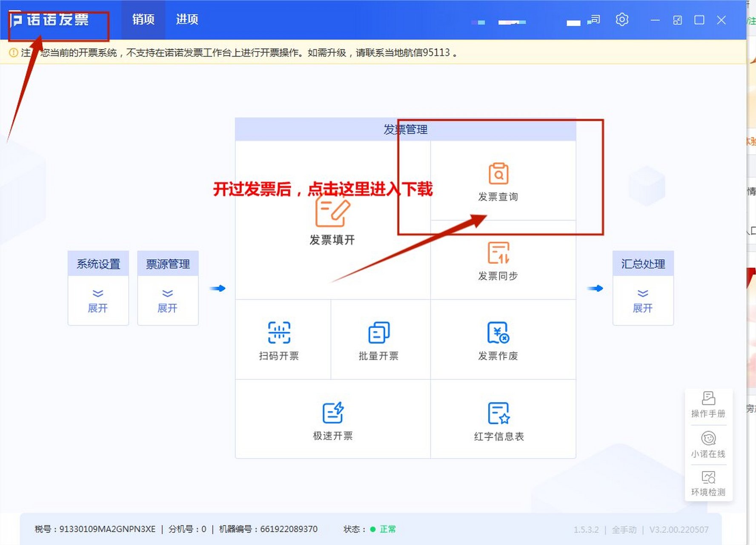Click the yellow notice banner warning icon

[x=14, y=52]
